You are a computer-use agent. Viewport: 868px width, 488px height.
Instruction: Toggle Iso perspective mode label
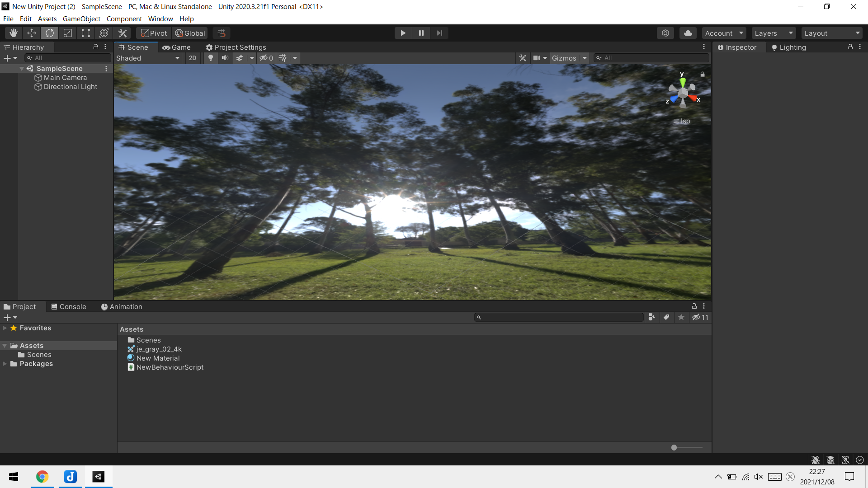pos(682,121)
